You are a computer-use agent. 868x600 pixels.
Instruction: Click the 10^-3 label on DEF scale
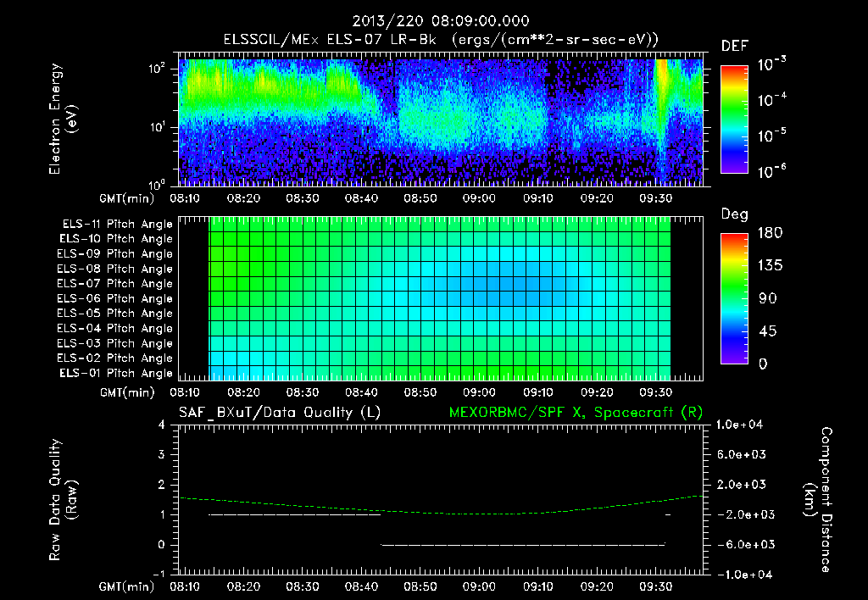tap(771, 64)
